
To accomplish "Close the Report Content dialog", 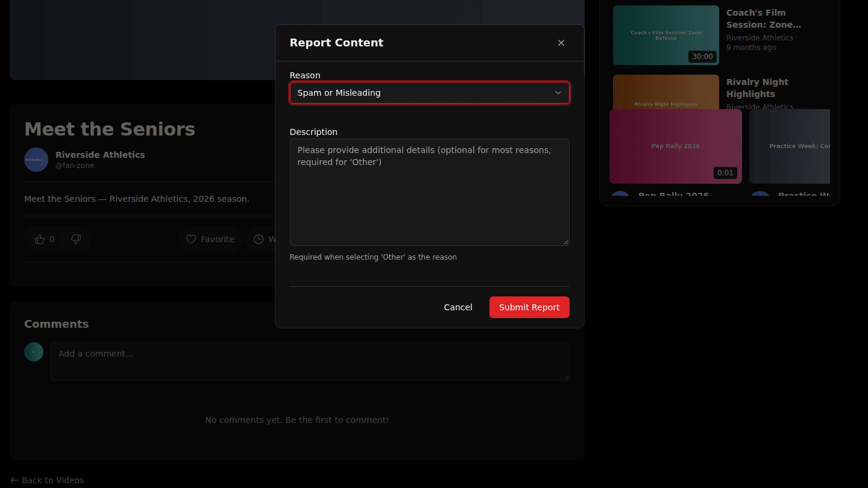I will (561, 43).
